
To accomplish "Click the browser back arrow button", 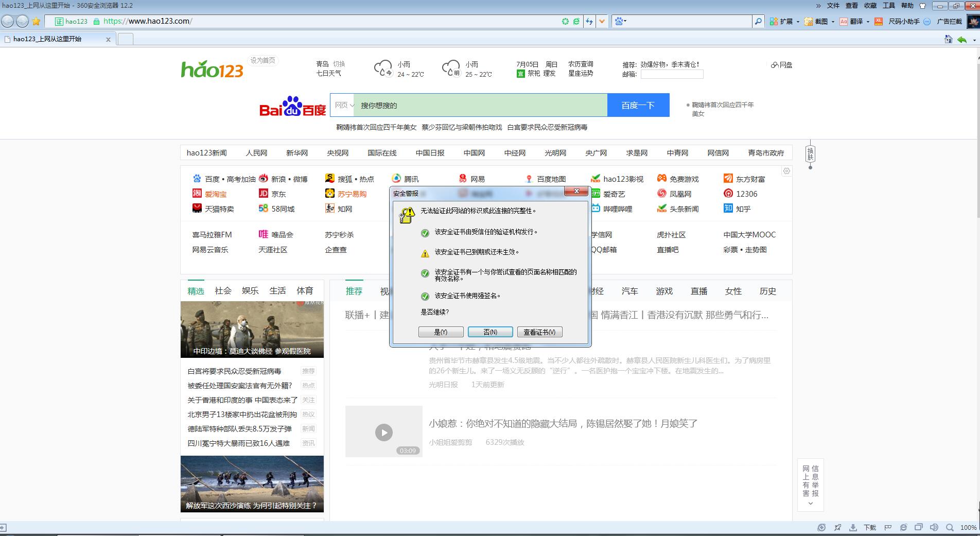I will click(x=8, y=21).
